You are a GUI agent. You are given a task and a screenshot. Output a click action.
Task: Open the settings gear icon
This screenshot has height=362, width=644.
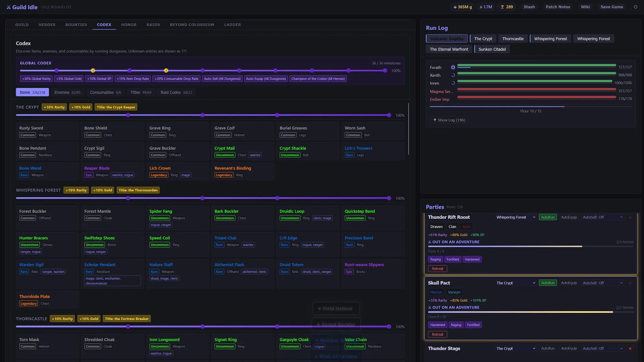pos(635,7)
